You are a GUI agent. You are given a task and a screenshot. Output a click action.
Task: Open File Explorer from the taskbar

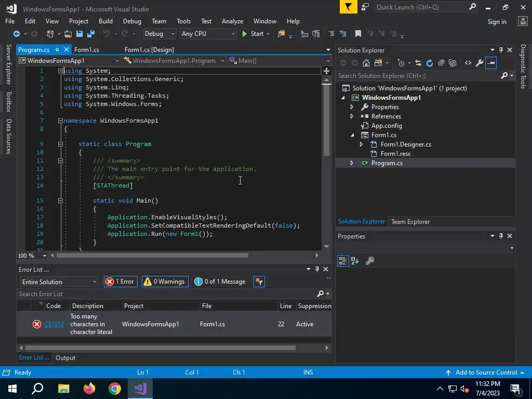(64, 389)
